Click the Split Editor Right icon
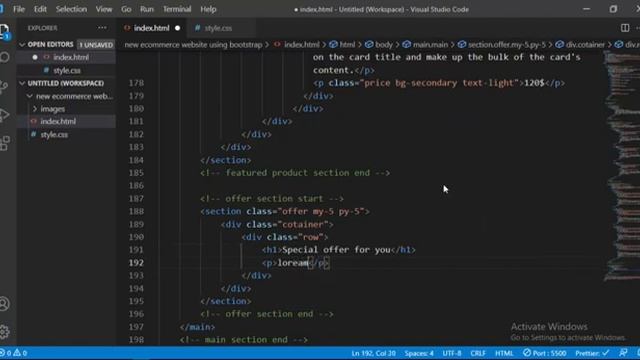Screen dimensions: 640x360 (624, 28)
